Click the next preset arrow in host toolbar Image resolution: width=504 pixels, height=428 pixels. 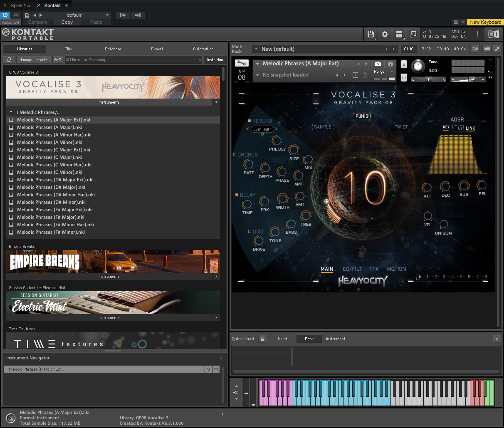point(41,15)
